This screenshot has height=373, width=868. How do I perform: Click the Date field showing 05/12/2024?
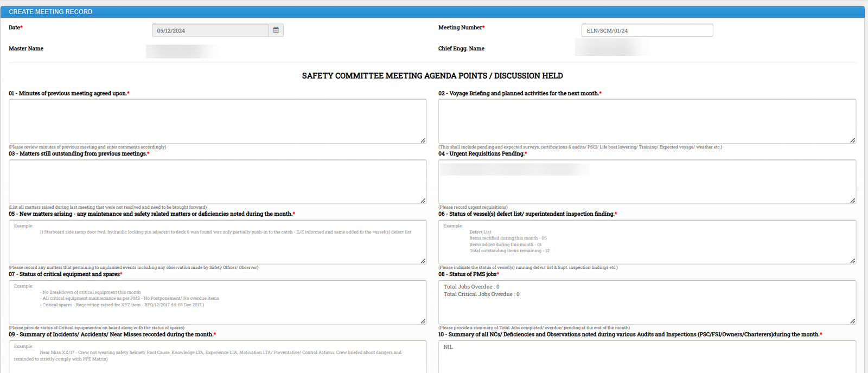[x=210, y=30]
